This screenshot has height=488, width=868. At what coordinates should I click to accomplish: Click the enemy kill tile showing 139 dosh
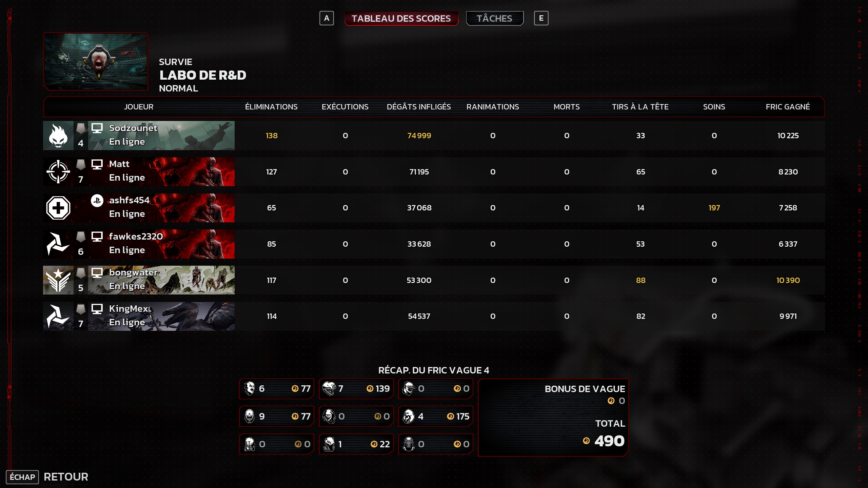(x=356, y=389)
